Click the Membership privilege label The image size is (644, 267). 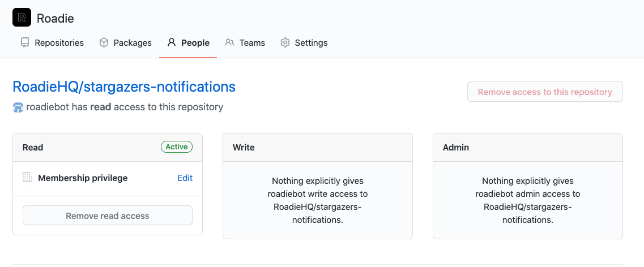pyautogui.click(x=83, y=178)
